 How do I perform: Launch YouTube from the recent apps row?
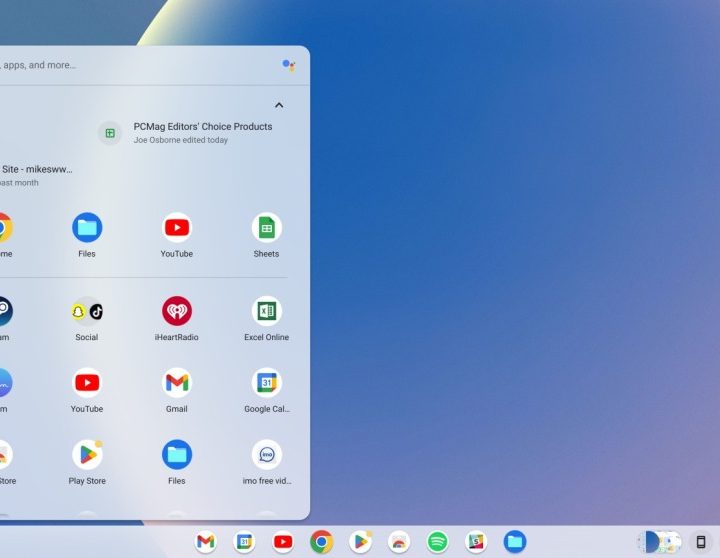click(x=177, y=227)
